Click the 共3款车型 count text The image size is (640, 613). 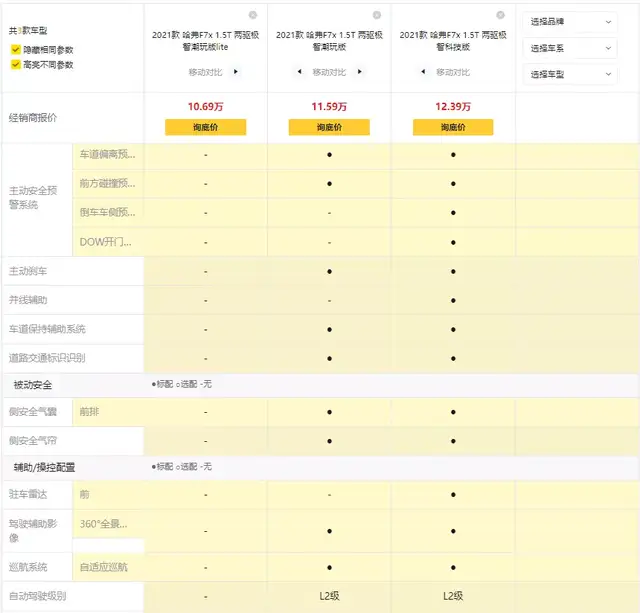point(28,31)
